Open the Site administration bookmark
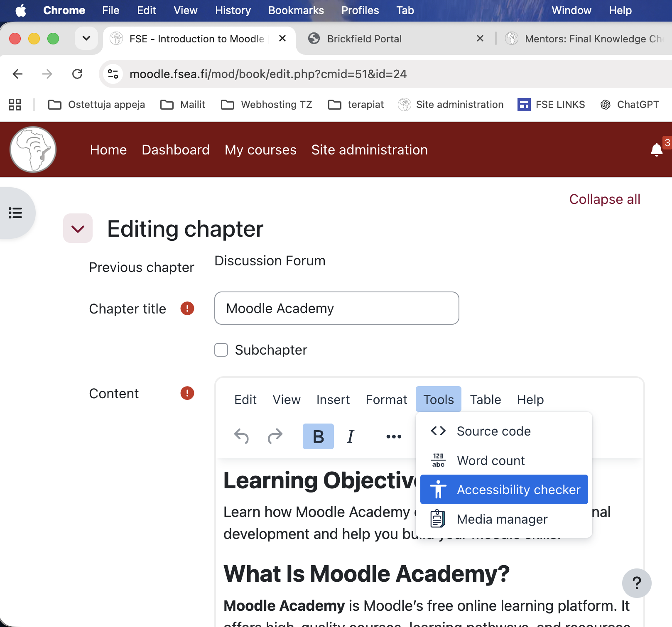 coord(451,105)
